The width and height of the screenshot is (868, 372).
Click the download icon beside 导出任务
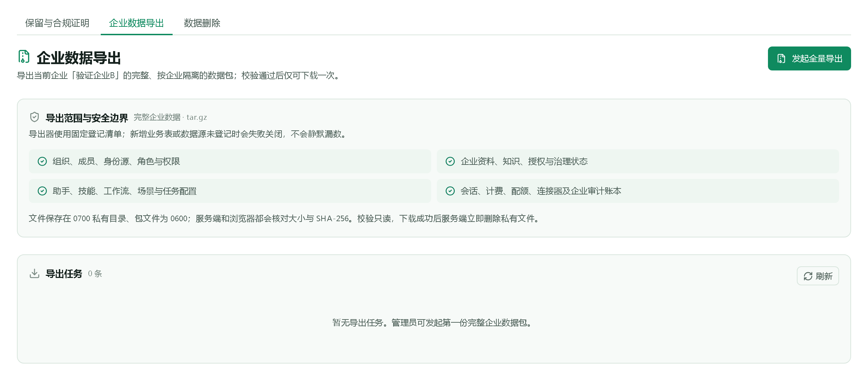coord(35,273)
